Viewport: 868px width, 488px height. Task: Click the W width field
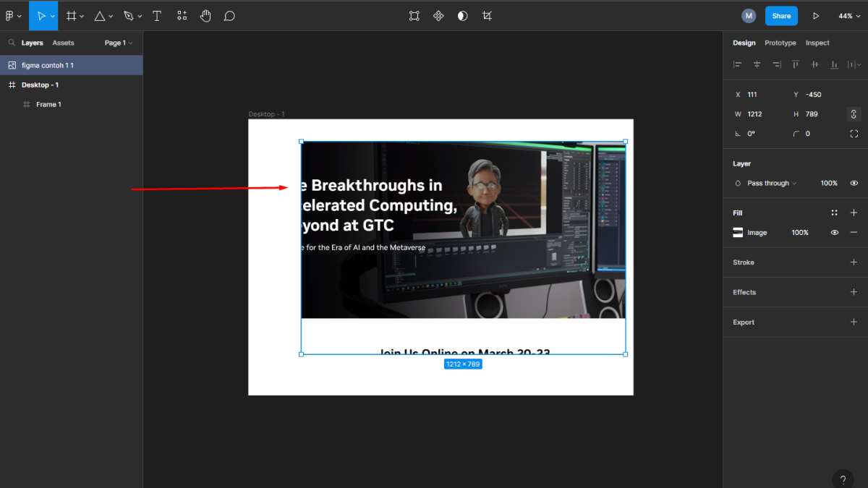click(758, 114)
